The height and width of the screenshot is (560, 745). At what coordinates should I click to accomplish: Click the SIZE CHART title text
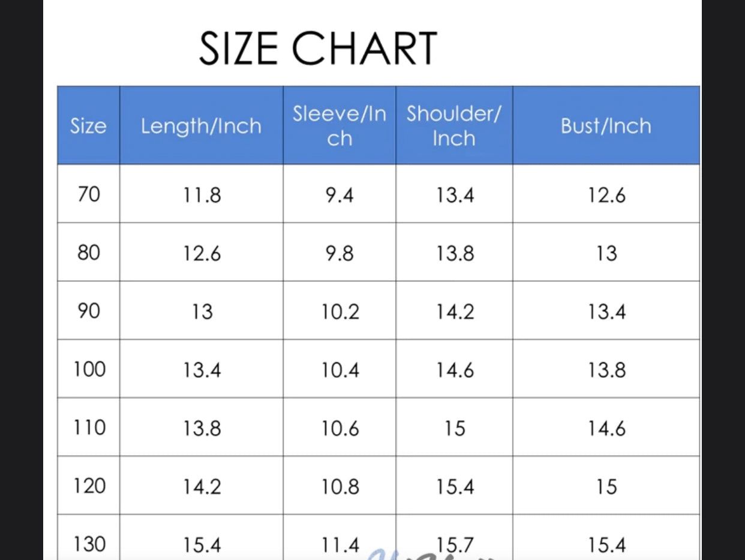click(x=318, y=49)
